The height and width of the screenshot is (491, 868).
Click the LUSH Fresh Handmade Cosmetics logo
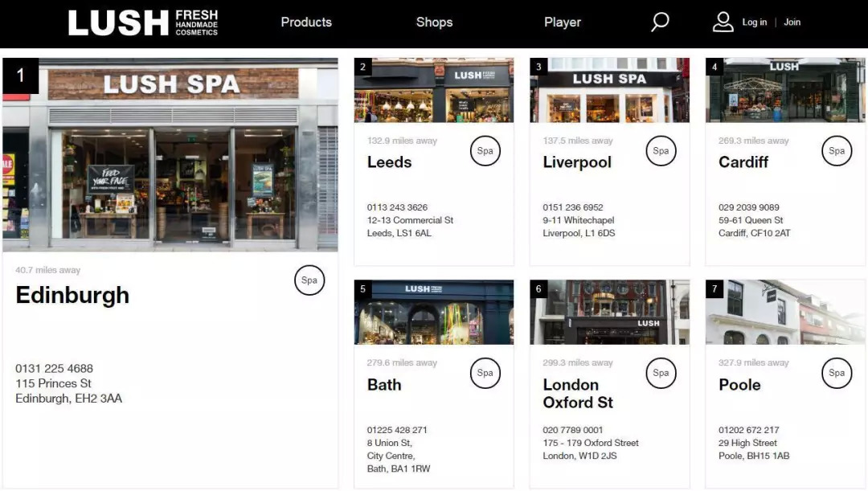tap(143, 23)
